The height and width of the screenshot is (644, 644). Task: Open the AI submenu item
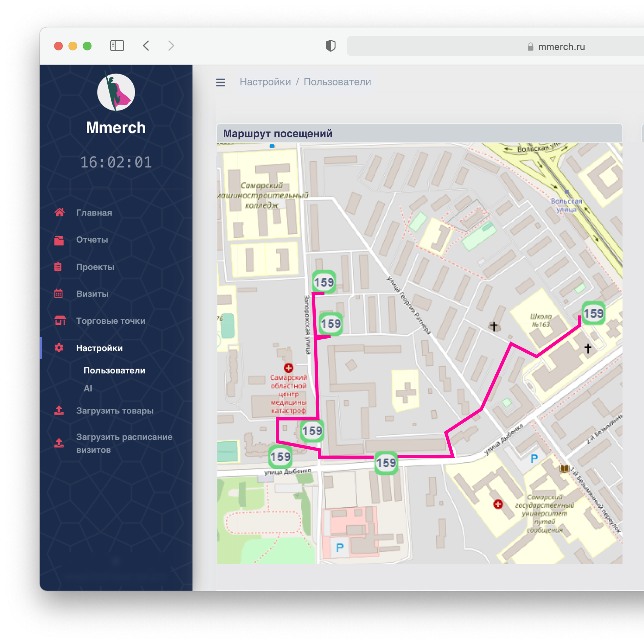pyautogui.click(x=88, y=388)
